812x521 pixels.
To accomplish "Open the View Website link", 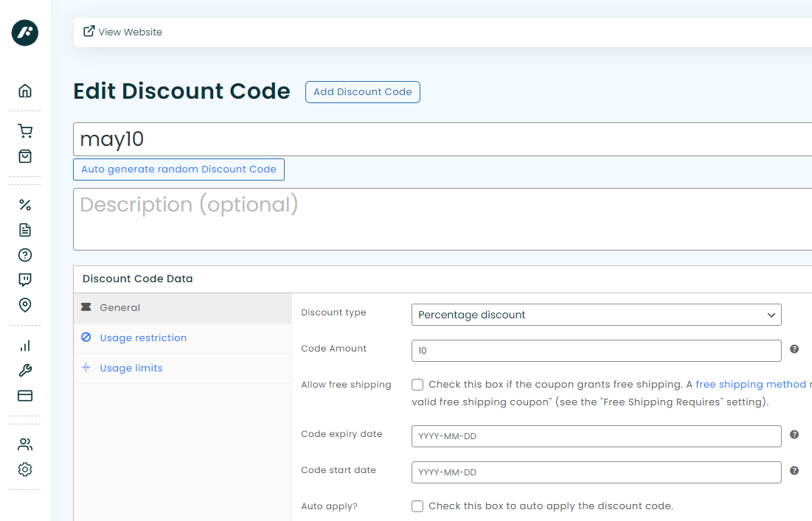I will click(122, 32).
